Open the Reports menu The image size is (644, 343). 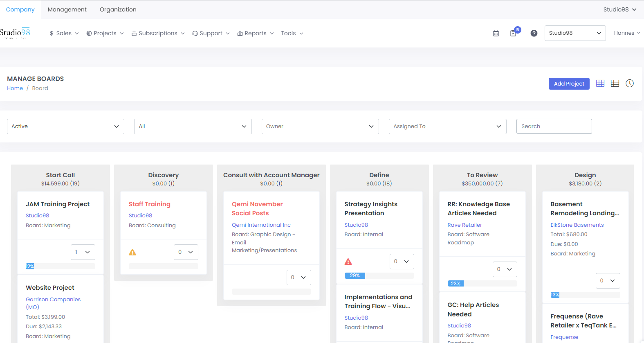point(255,34)
